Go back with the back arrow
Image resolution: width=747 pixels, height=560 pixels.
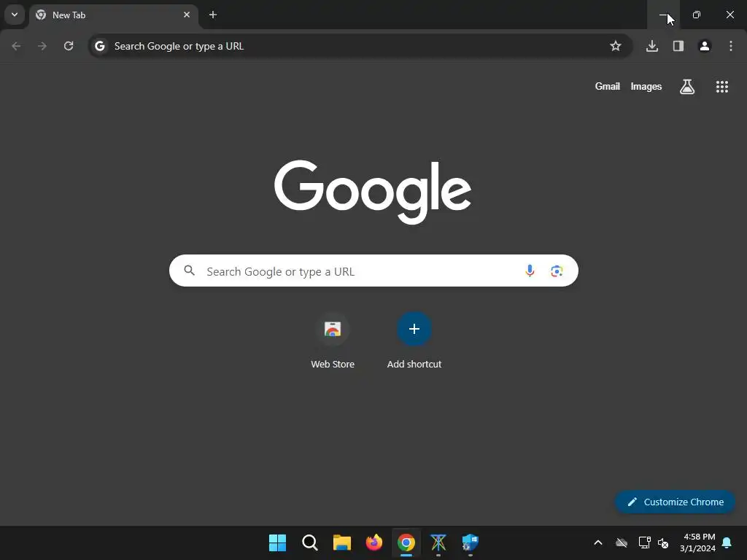16,46
